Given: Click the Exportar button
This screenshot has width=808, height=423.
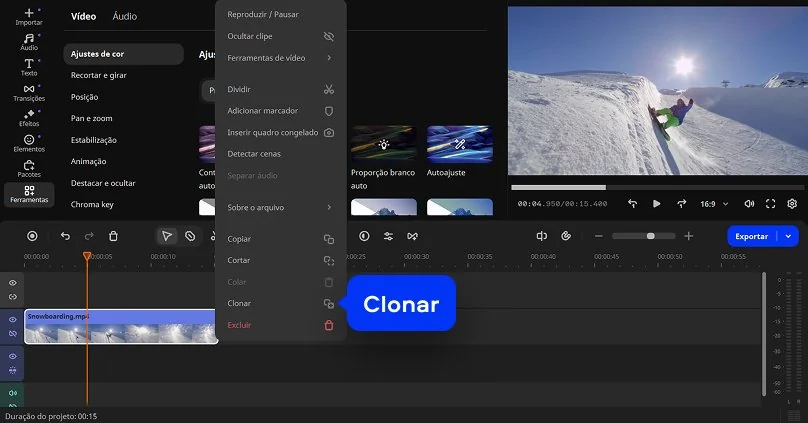Looking at the screenshot, I should pos(752,236).
